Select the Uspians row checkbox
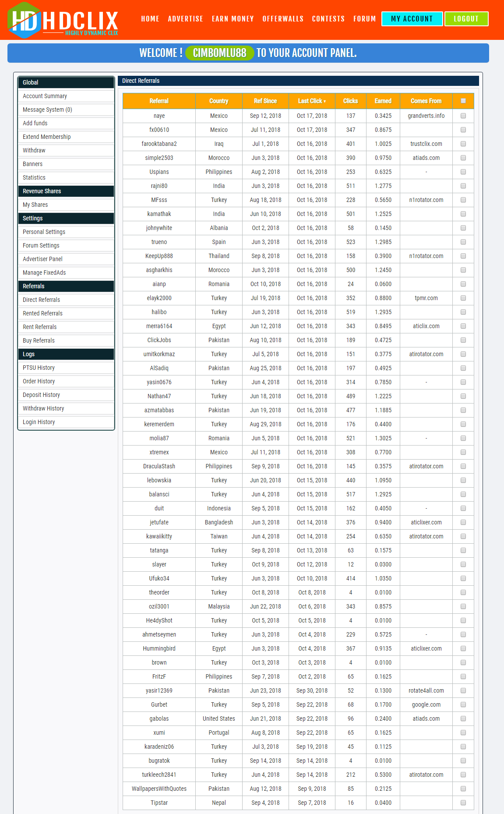 pos(463,172)
